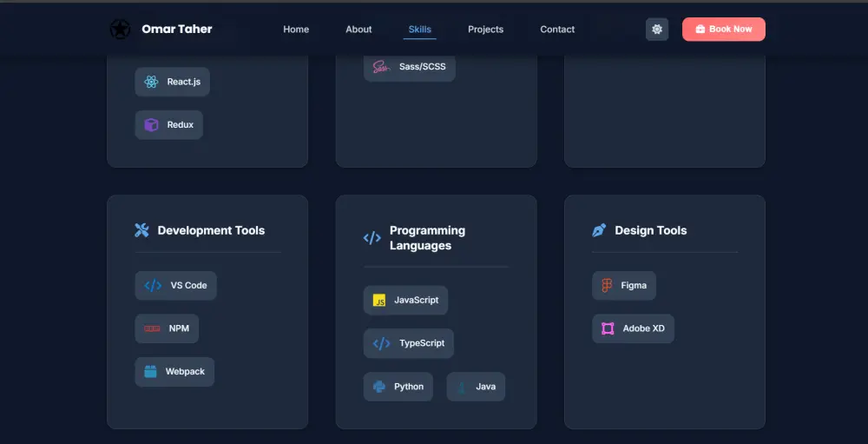Click the pen nib icon beside Design Tools
Viewport: 868px width, 444px height.
[x=599, y=230]
